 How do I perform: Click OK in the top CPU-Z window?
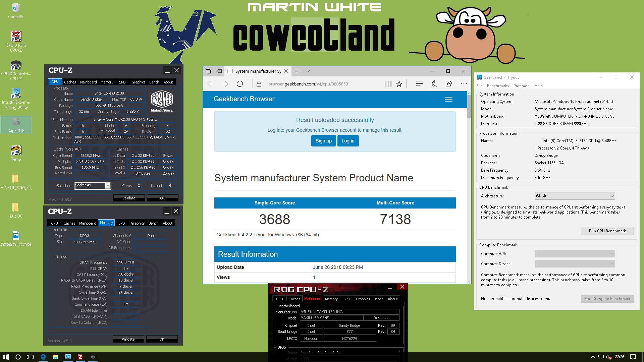tap(162, 198)
